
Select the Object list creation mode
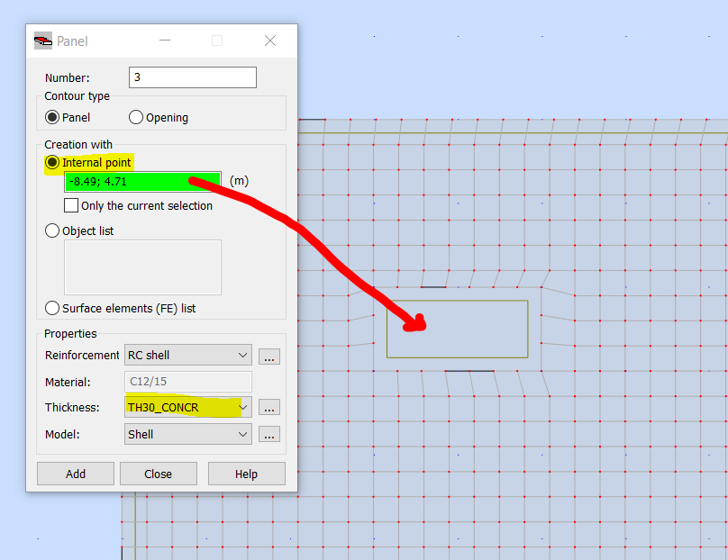[52, 230]
